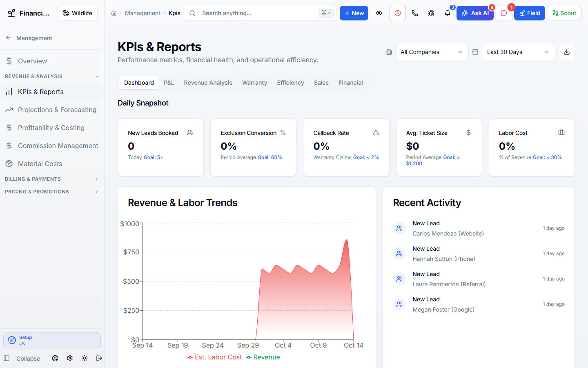Open the All Companies dropdown
Image resolution: width=588 pixels, height=368 pixels.
click(432, 52)
